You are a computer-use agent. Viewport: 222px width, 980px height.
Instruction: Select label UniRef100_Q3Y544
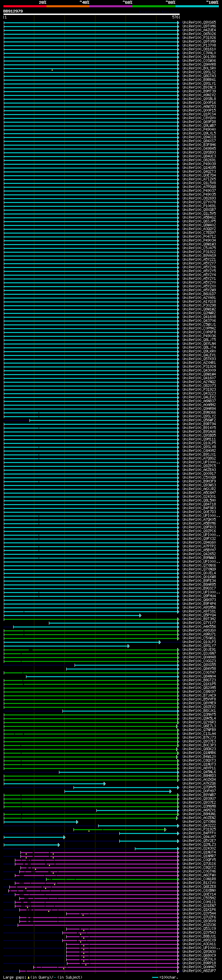(x=199, y=913)
